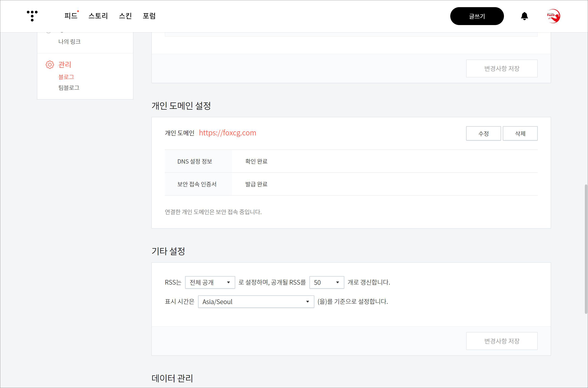
Task: Click 수정 to edit personal domain
Action: [483, 134]
